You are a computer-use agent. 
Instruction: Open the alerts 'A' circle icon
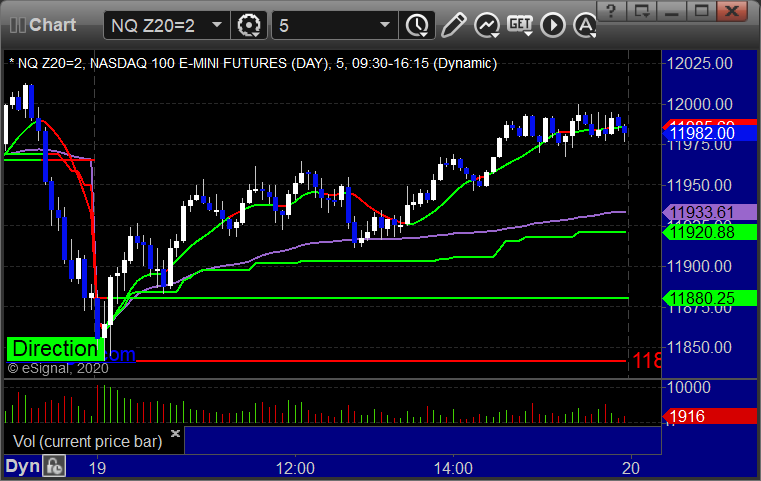[x=585, y=25]
